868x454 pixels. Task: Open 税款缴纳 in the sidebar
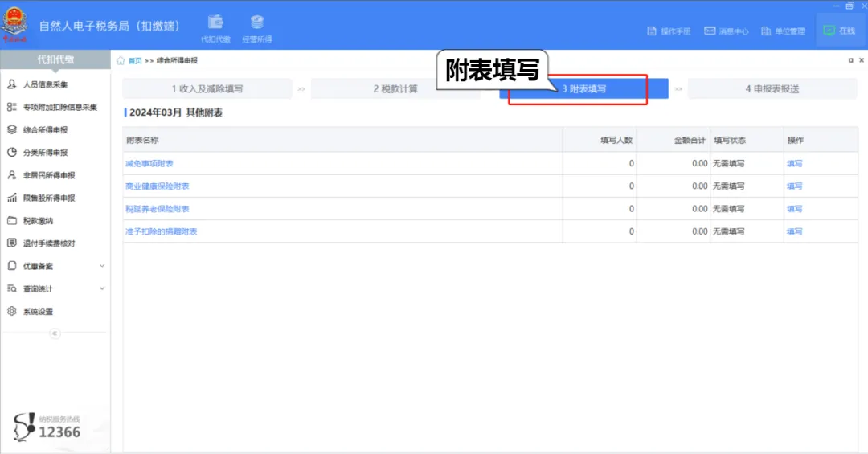tap(38, 221)
